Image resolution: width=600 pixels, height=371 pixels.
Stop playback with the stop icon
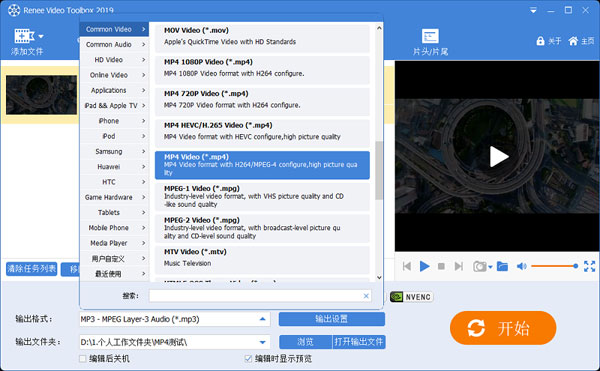[441, 266]
